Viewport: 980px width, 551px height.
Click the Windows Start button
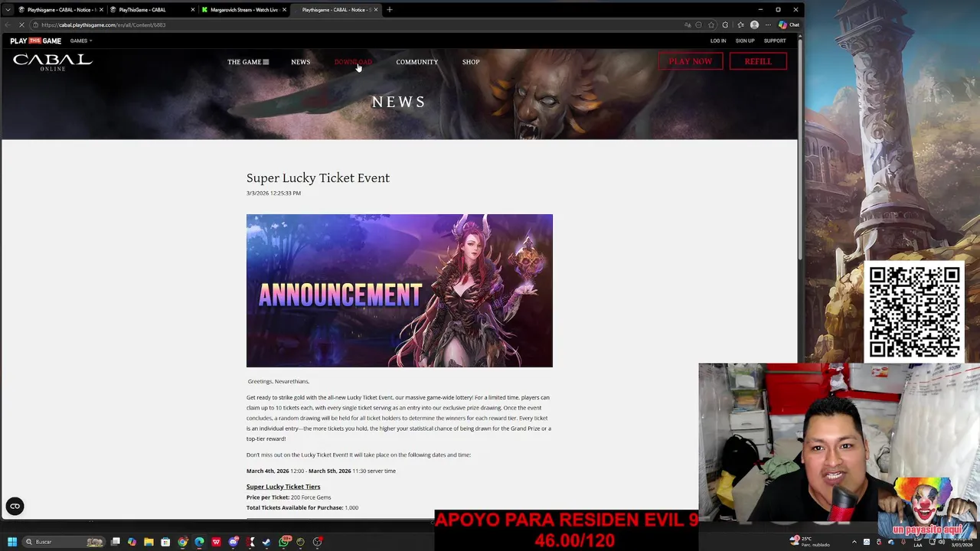click(x=12, y=542)
